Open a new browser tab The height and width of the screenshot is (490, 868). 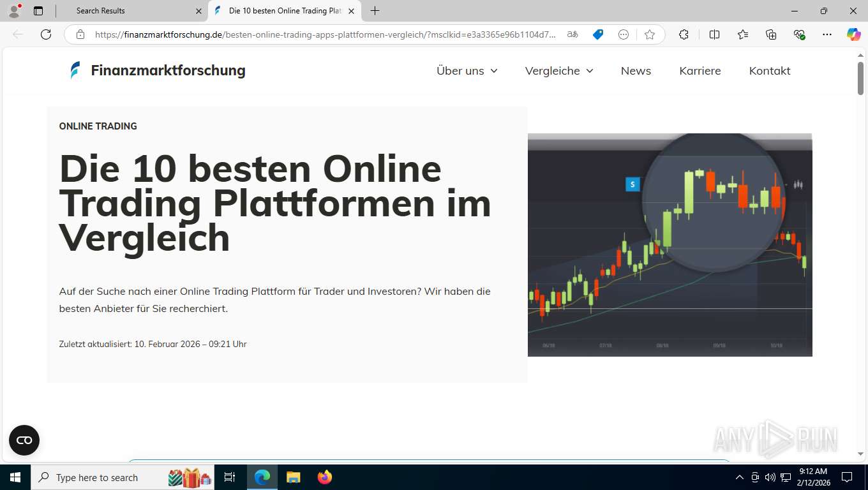[375, 11]
